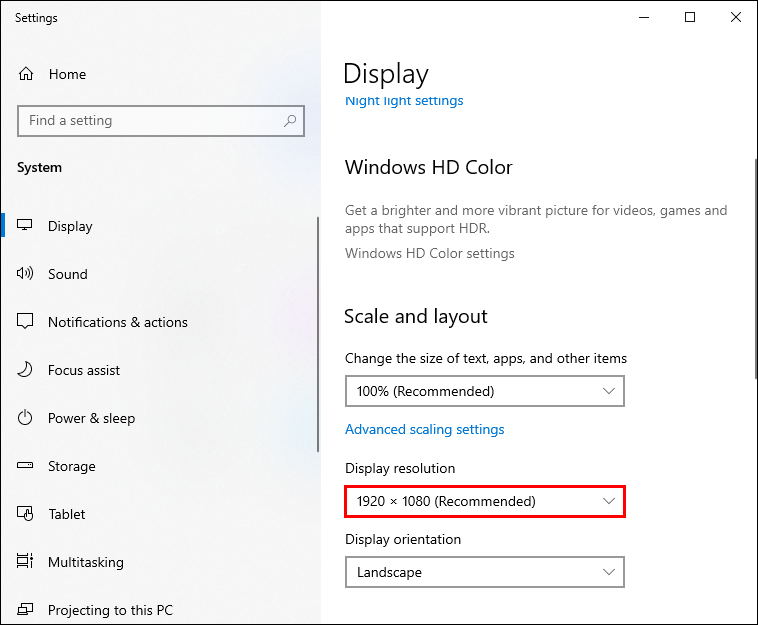
Task: Open Night light settings link
Action: pyautogui.click(x=404, y=101)
